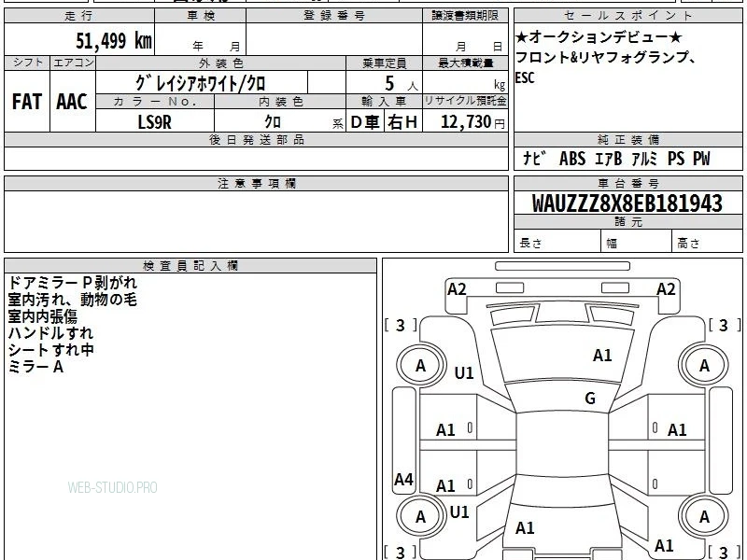Click the シフト header

[x=27, y=63]
